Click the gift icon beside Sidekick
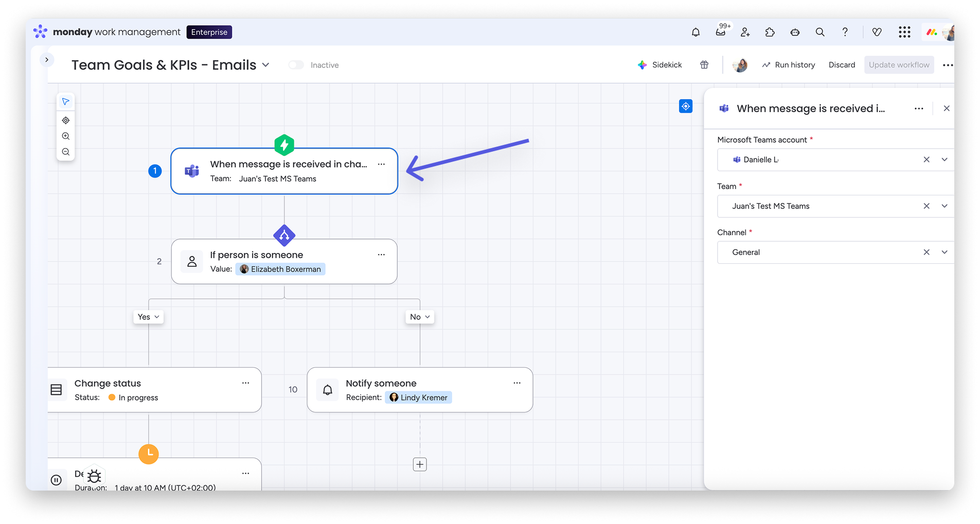 point(704,65)
